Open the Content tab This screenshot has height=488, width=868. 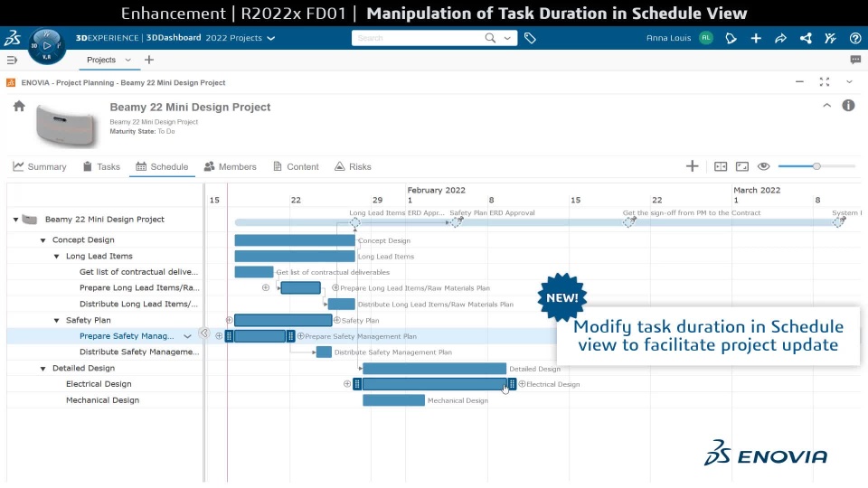pyautogui.click(x=296, y=166)
